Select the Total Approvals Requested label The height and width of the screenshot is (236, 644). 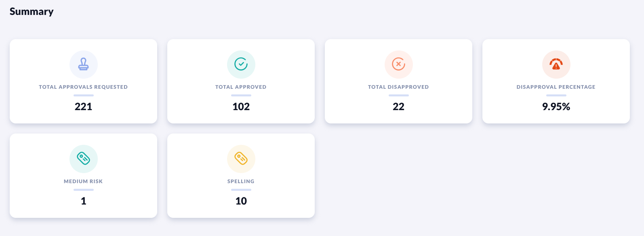[x=83, y=87]
